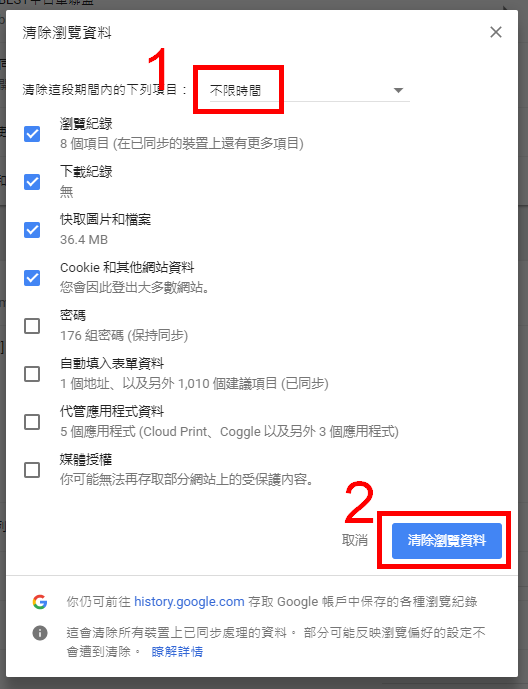
Task: Uncheck the 瀏覽紀錄 checkbox
Action: 32,134
